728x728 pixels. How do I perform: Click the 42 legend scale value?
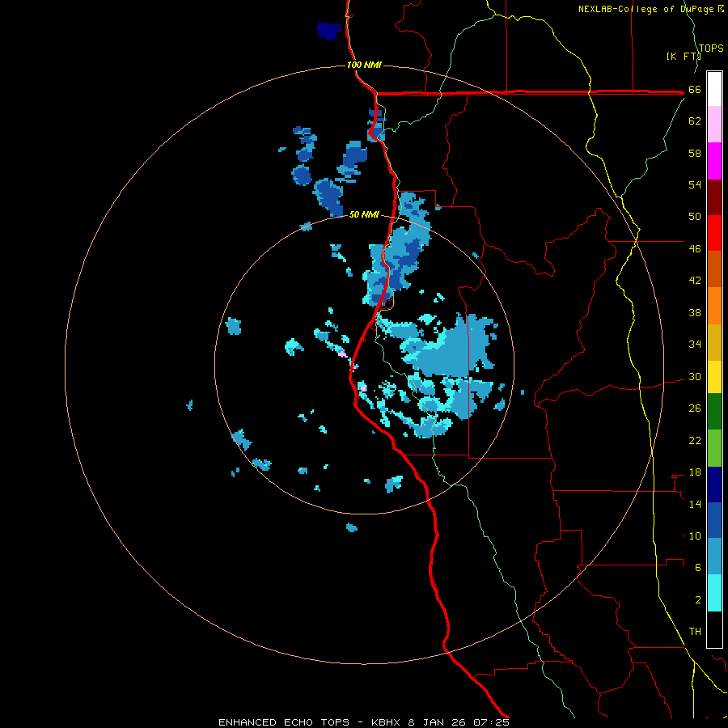tap(695, 280)
